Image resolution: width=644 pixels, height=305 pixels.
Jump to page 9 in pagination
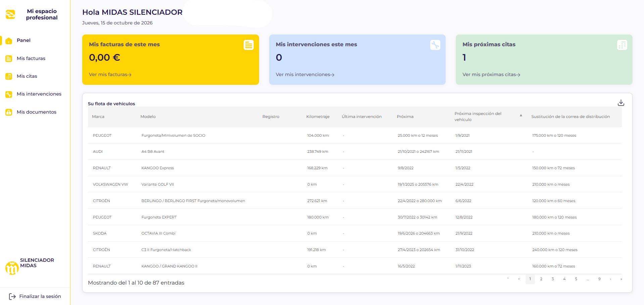[x=599, y=279]
